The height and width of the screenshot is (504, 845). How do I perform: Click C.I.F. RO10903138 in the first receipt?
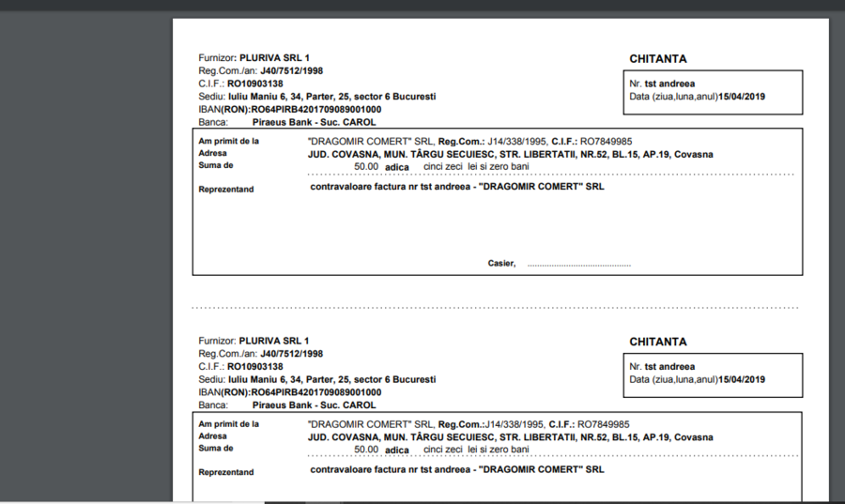coord(254,84)
